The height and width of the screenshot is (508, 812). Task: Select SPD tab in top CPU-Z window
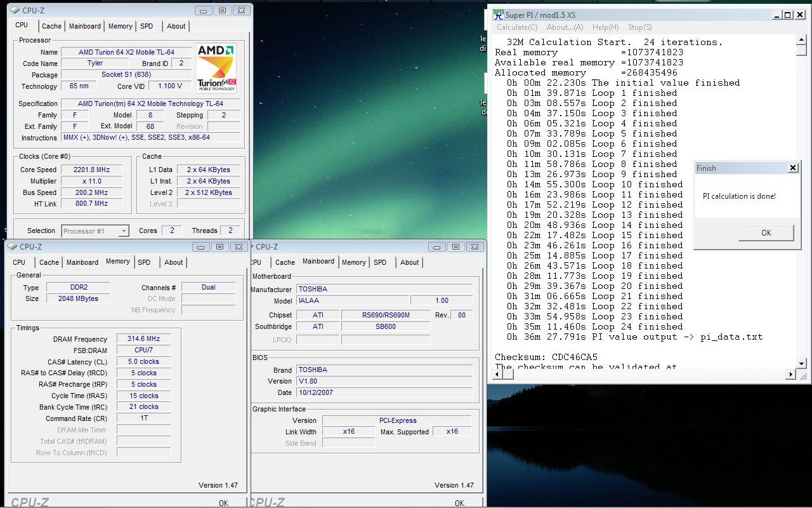coord(147,26)
